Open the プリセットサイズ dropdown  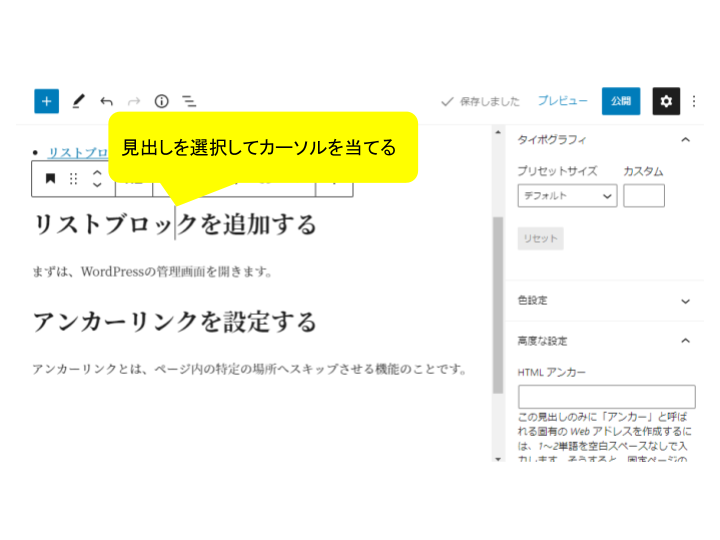tap(567, 196)
